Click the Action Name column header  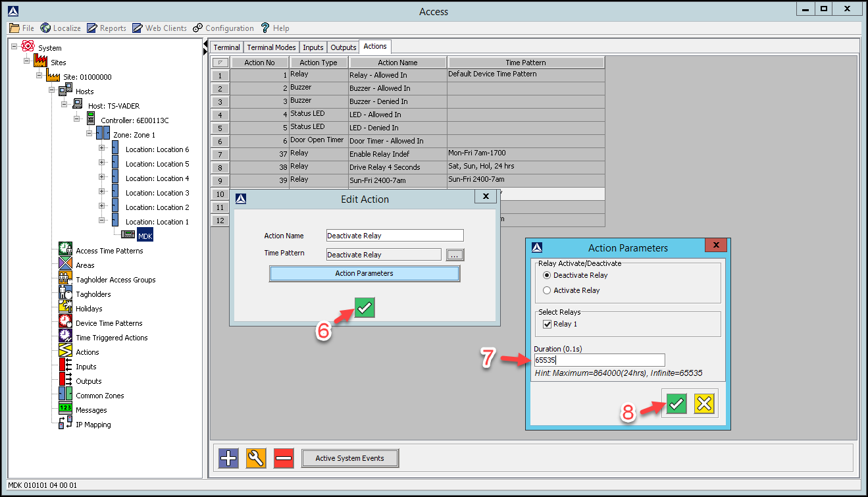point(397,63)
